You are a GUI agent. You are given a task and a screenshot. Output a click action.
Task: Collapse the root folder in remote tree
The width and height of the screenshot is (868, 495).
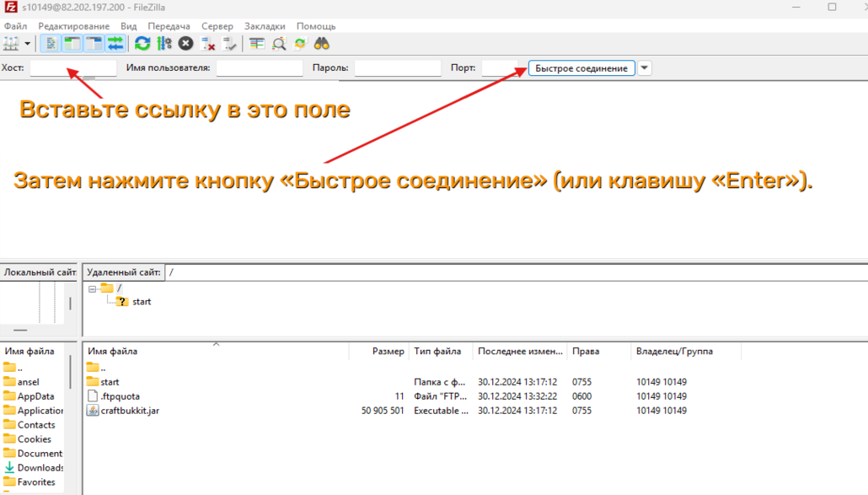[x=93, y=288]
